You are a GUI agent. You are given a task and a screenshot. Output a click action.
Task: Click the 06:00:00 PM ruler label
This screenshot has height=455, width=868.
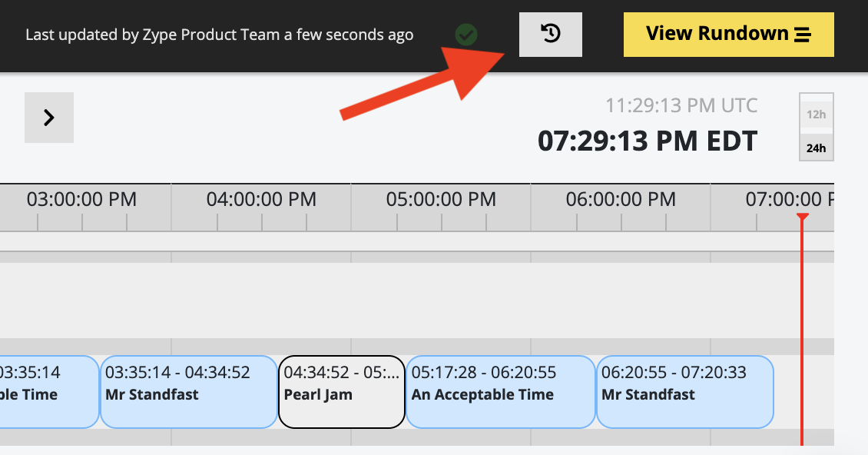[x=621, y=199]
